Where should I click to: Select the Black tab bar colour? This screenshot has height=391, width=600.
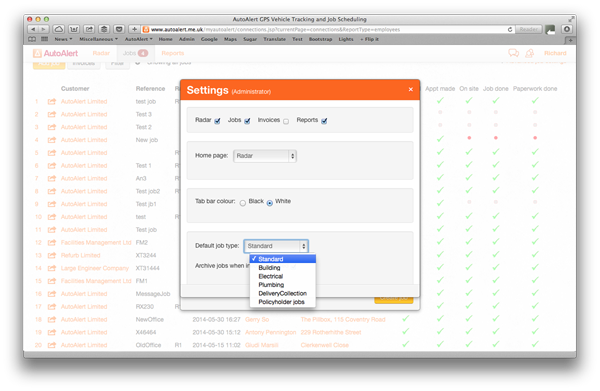(243, 203)
